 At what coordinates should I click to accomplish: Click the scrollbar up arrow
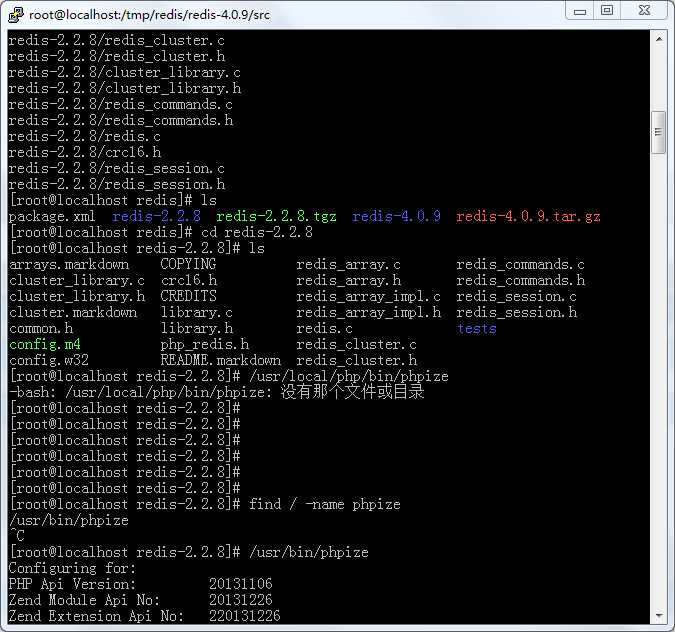659,39
